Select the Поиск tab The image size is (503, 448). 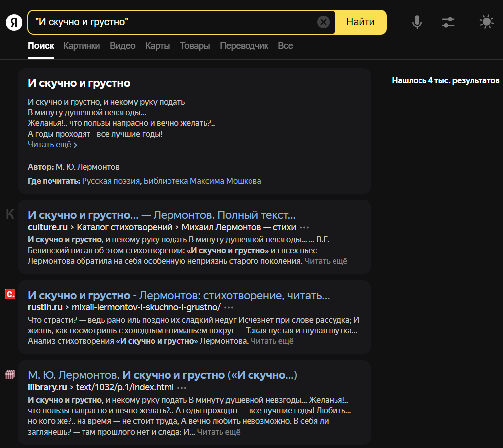click(x=41, y=46)
